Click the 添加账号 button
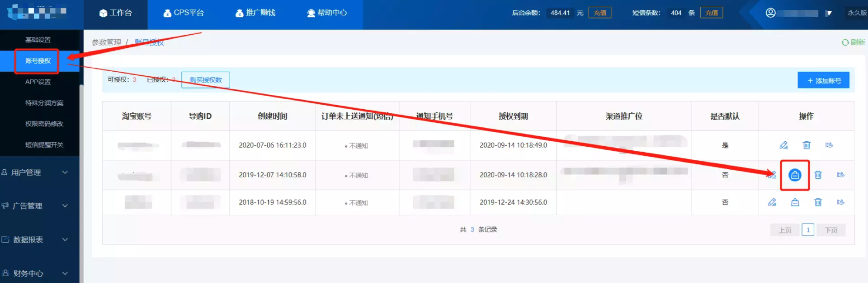Viewport: 868px width, 283px height. (x=823, y=80)
